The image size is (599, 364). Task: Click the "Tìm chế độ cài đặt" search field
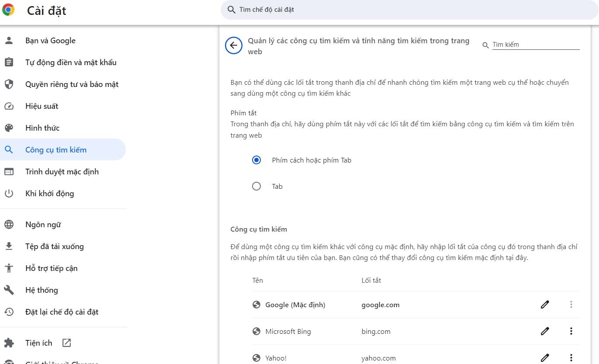(x=393, y=10)
